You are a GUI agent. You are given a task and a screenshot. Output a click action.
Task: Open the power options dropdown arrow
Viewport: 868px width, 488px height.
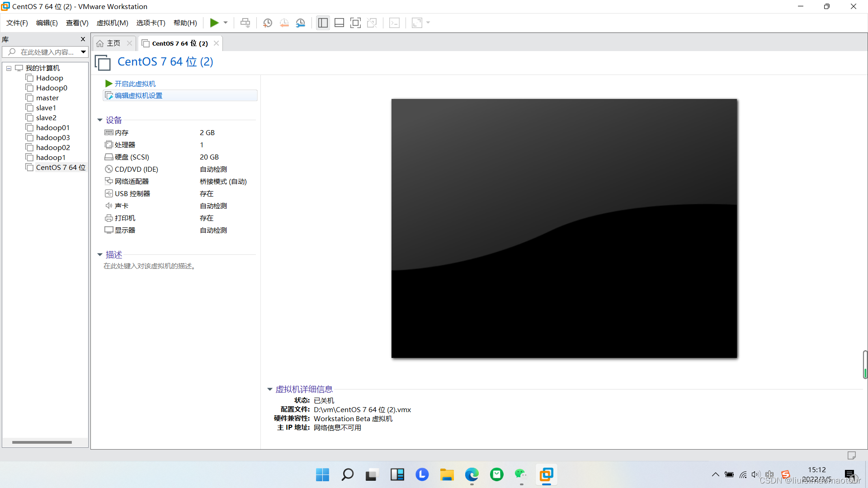pyautogui.click(x=225, y=23)
